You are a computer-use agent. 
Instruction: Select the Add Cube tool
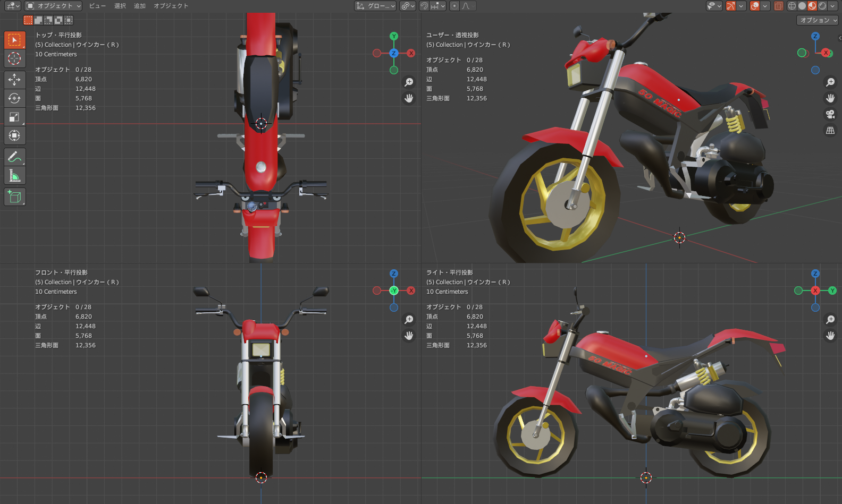[x=14, y=197]
